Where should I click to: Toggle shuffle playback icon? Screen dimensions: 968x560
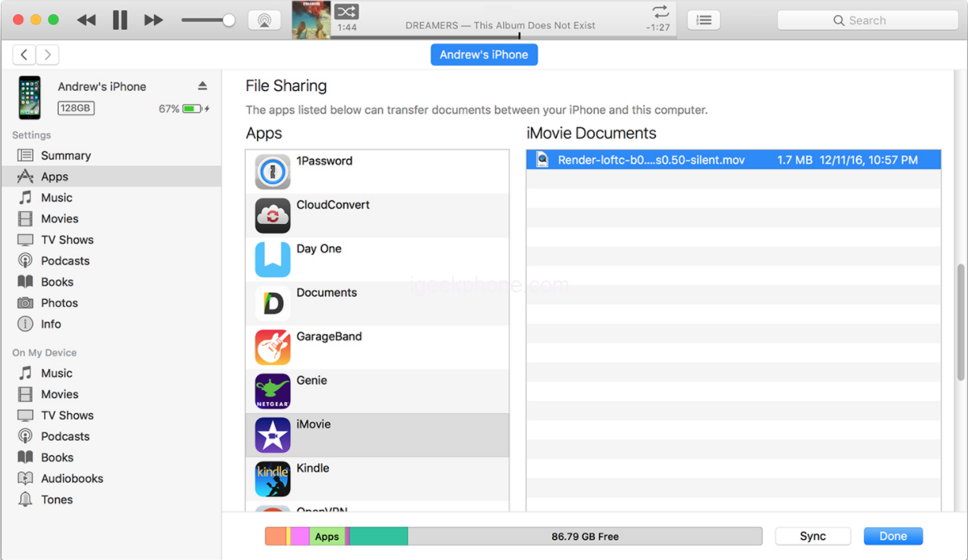coord(347,11)
